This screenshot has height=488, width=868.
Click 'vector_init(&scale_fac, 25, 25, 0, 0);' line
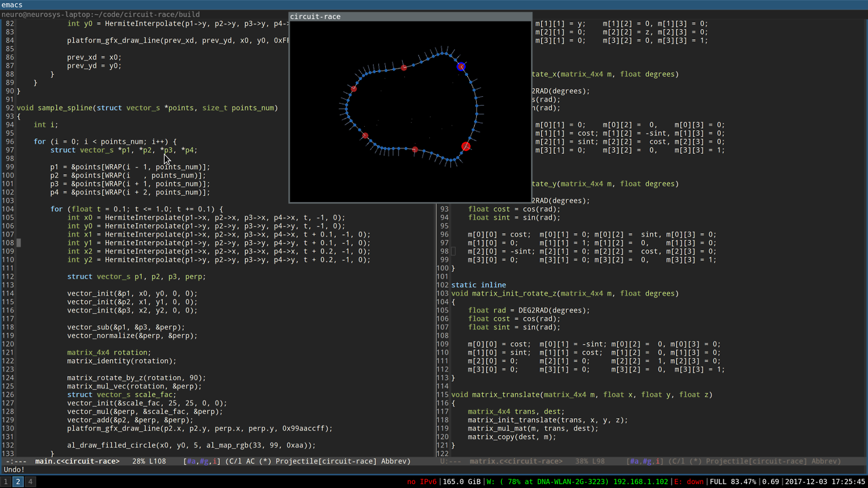coord(147,403)
